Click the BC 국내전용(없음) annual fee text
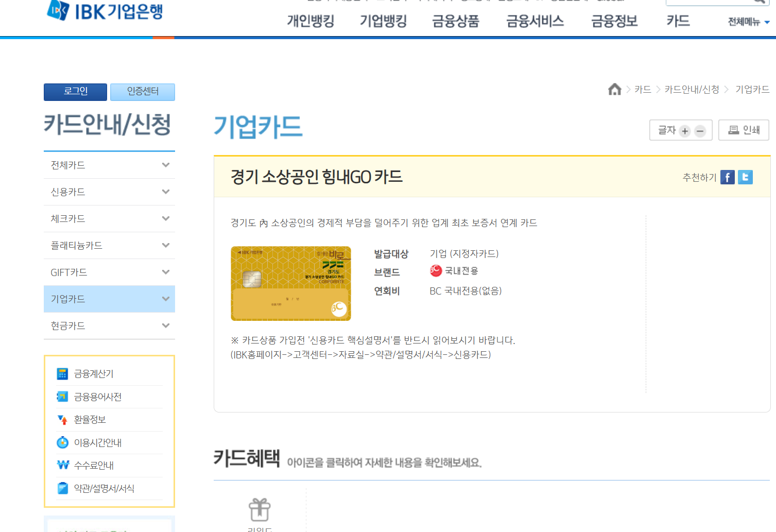 click(465, 291)
